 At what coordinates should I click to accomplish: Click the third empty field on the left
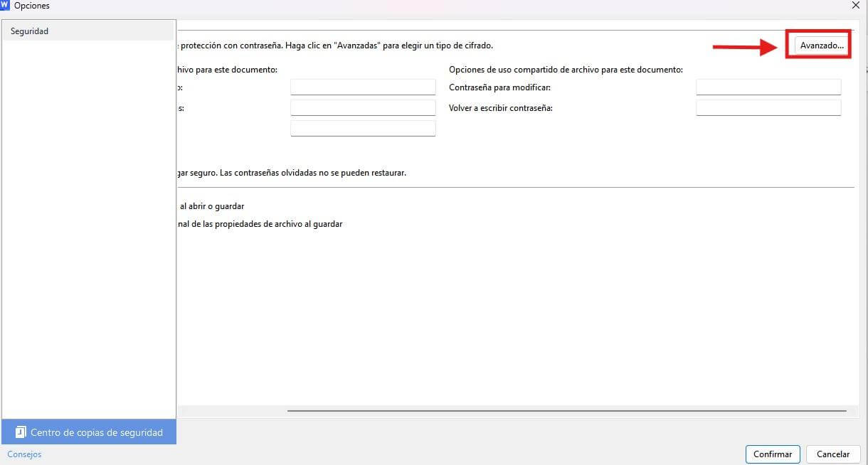point(363,128)
